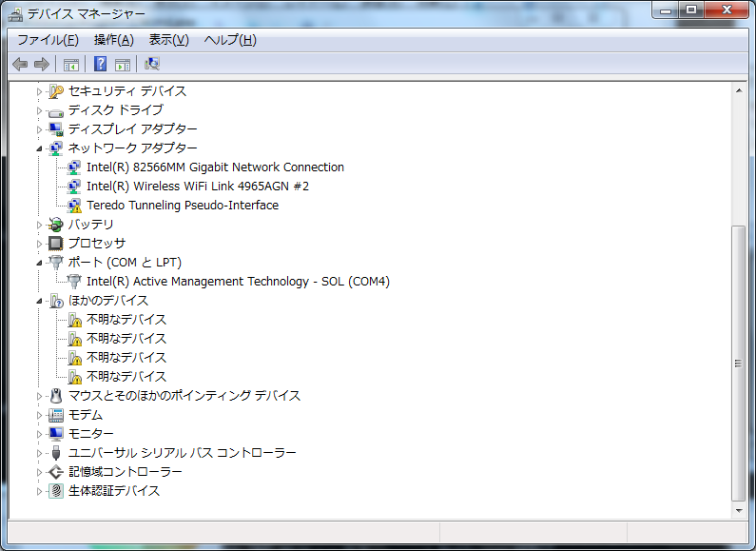The height and width of the screenshot is (551, 756).
Task: Select the ネットワーク アダプター label
Action: click(132, 148)
